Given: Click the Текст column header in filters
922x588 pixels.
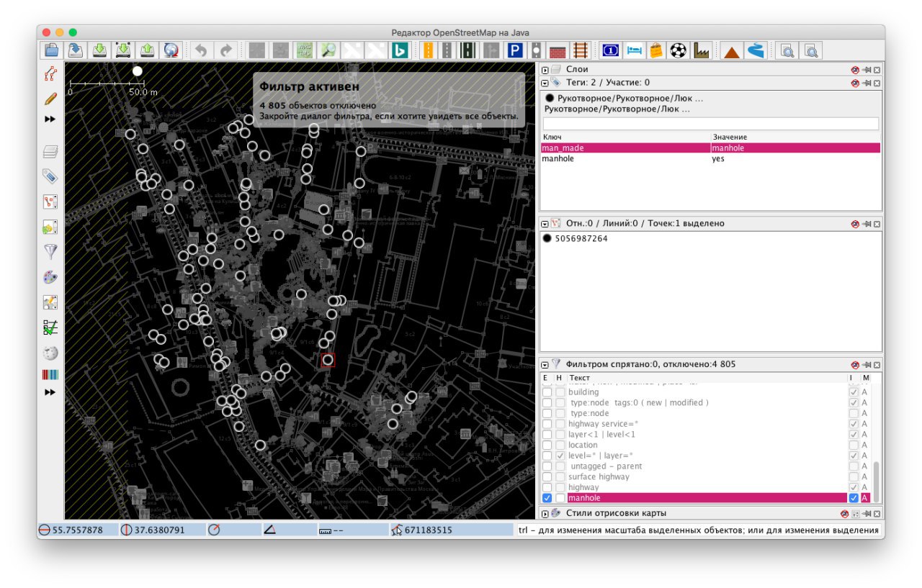Looking at the screenshot, I should click(707, 377).
